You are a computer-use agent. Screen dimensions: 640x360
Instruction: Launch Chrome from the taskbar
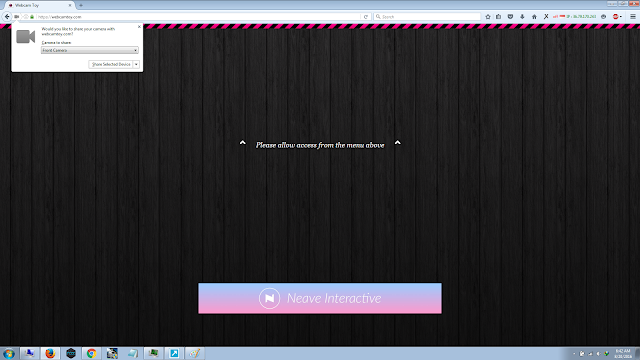(91, 353)
